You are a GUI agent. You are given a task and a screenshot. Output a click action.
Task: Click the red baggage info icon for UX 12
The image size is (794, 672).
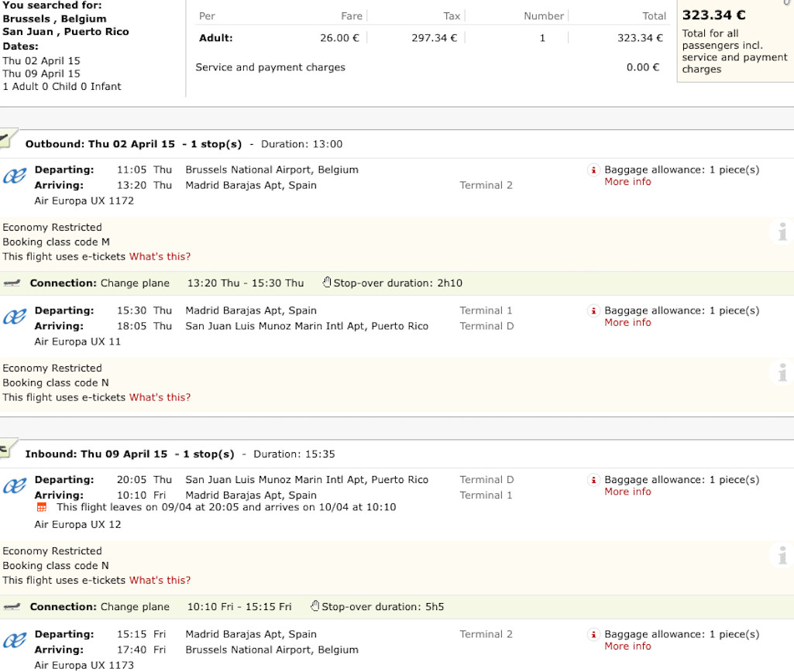(x=593, y=480)
